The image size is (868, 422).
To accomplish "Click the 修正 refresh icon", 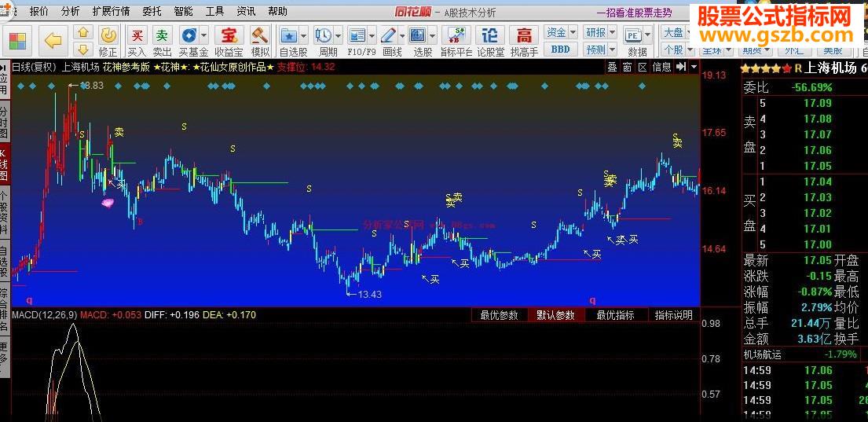I will (108, 36).
